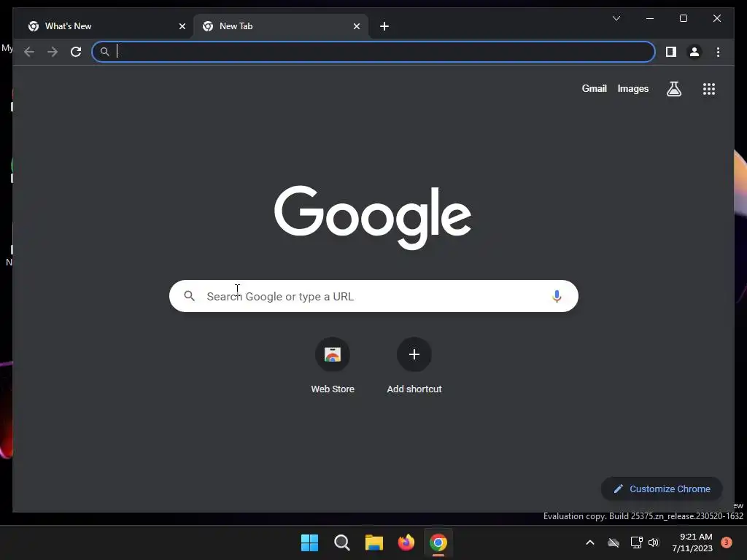Add a new shortcut tile
This screenshot has height=560, width=747.
pos(414,366)
